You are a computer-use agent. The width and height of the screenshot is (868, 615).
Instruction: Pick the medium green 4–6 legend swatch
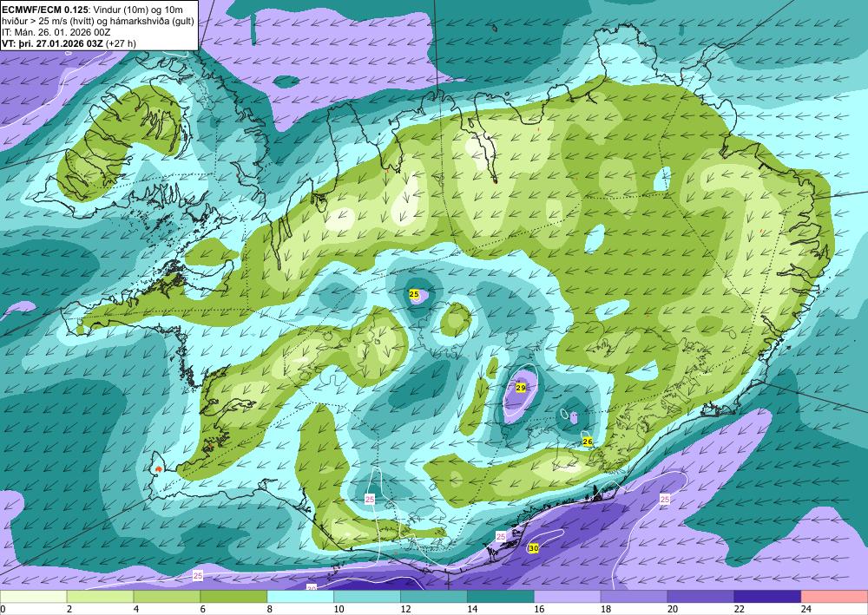coord(167,597)
